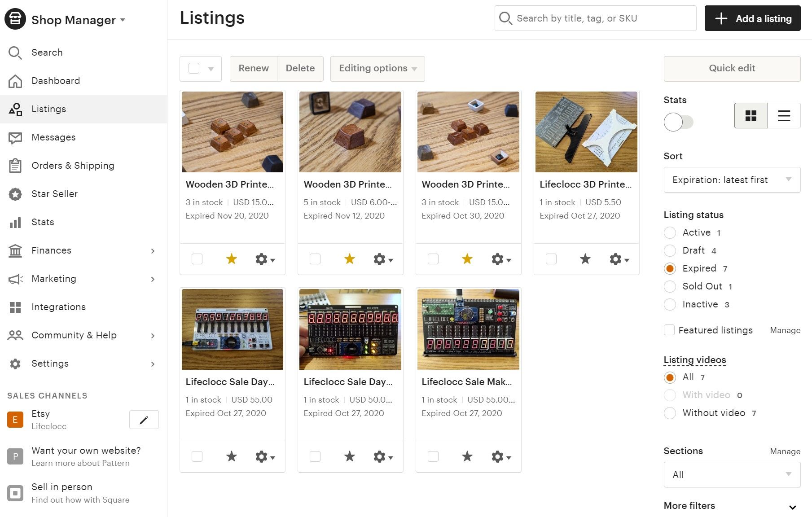Open the Editing options dropdown
This screenshot has width=812, height=517.
(x=377, y=68)
